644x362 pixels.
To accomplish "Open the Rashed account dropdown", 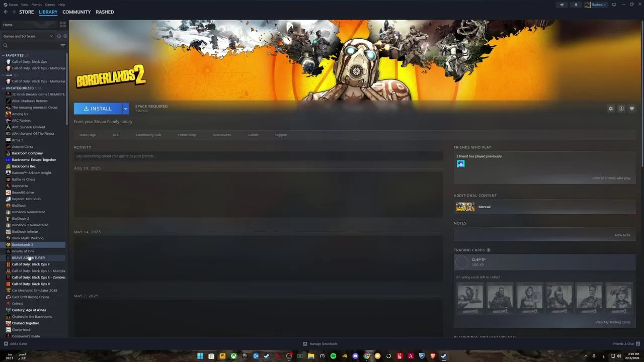I will coord(596,5).
